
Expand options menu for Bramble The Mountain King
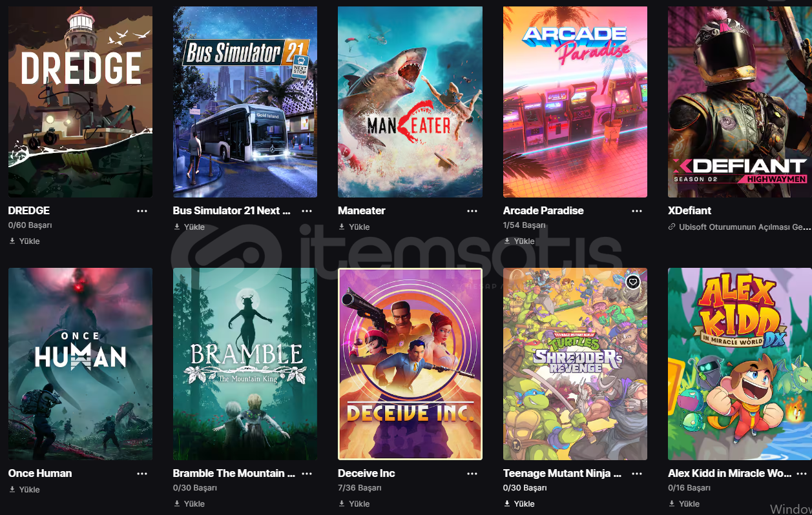click(x=307, y=474)
